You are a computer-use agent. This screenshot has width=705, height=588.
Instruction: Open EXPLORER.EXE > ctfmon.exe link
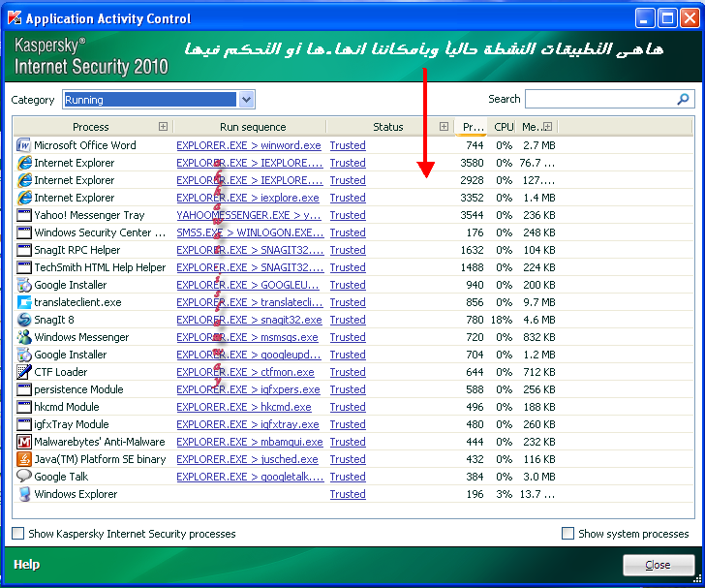click(245, 373)
